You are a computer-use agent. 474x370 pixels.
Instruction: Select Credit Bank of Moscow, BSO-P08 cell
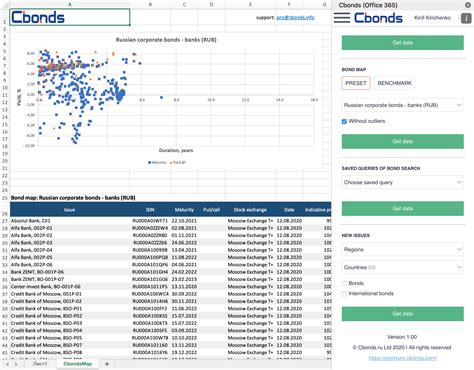coord(70,352)
